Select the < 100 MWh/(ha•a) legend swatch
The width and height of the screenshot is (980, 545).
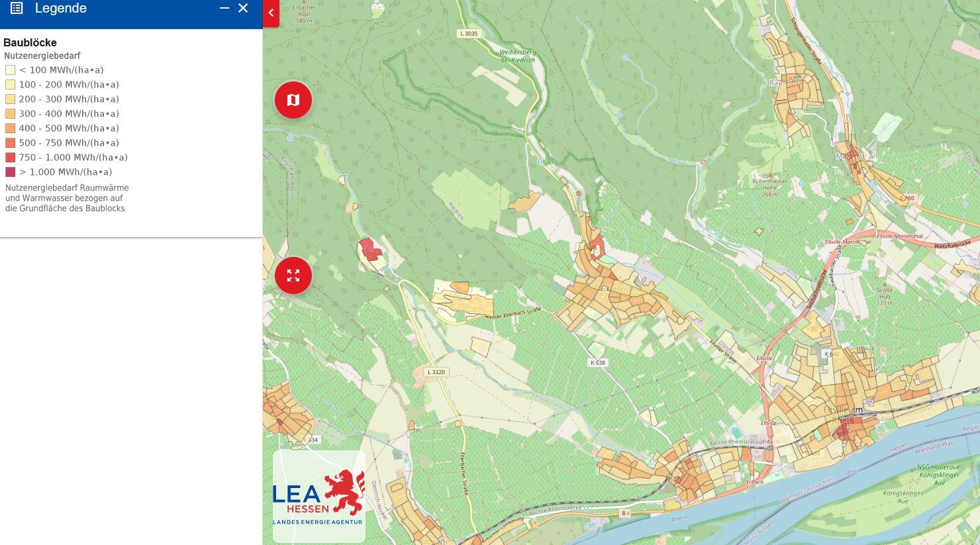point(10,70)
